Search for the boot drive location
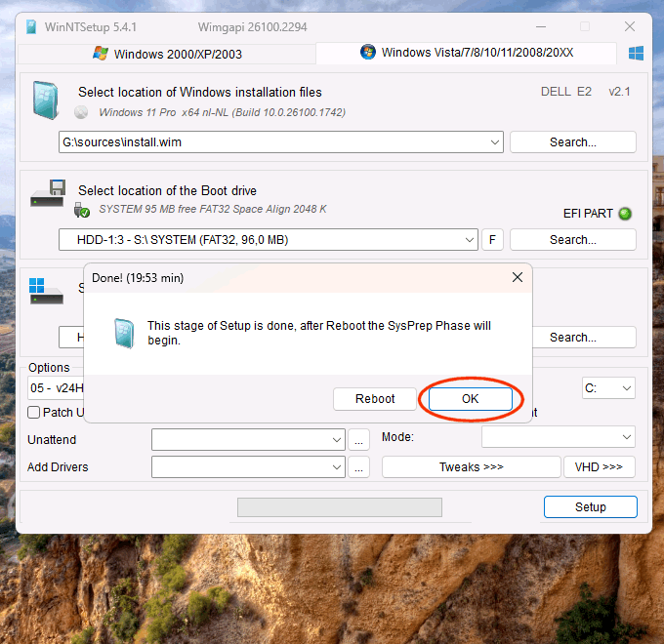 tap(572, 240)
